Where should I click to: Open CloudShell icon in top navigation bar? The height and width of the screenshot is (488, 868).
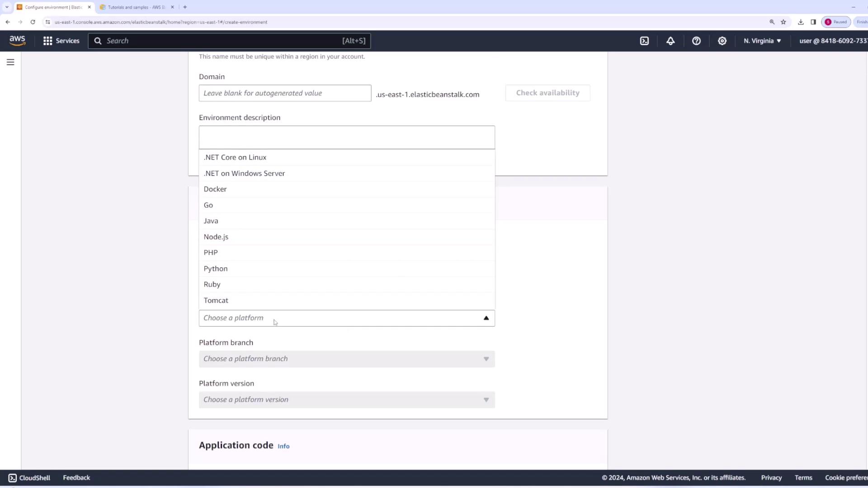[x=644, y=41]
